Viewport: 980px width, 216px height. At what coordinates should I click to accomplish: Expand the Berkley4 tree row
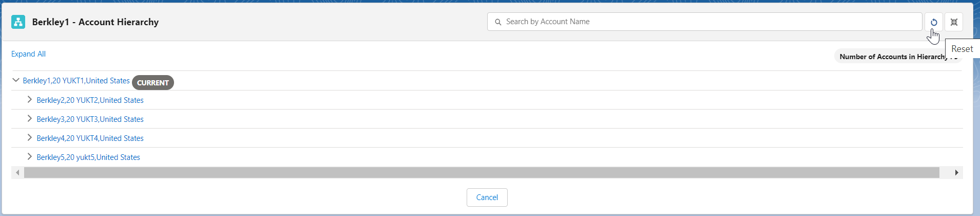tap(30, 138)
